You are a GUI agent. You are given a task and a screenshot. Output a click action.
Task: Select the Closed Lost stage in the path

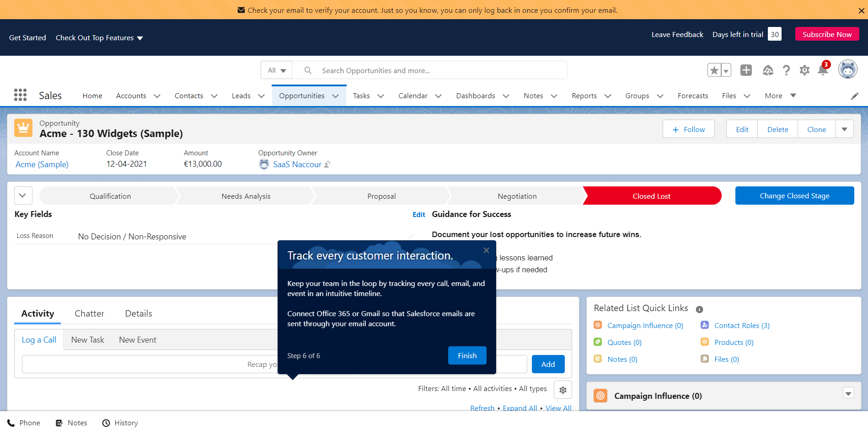point(652,196)
